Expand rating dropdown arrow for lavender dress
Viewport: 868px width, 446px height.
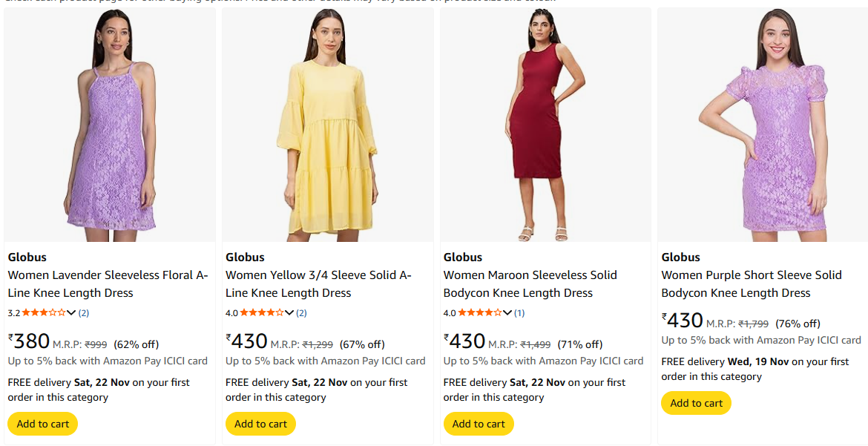tap(72, 313)
